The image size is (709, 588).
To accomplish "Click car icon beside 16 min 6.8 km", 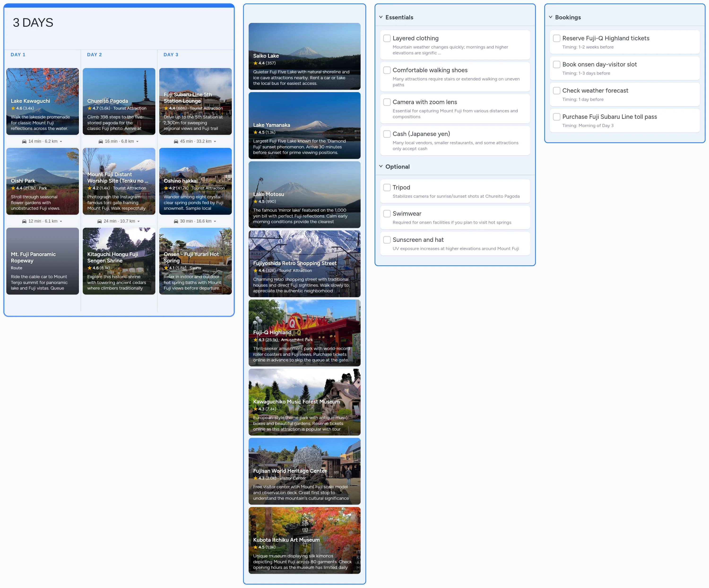I will click(101, 142).
